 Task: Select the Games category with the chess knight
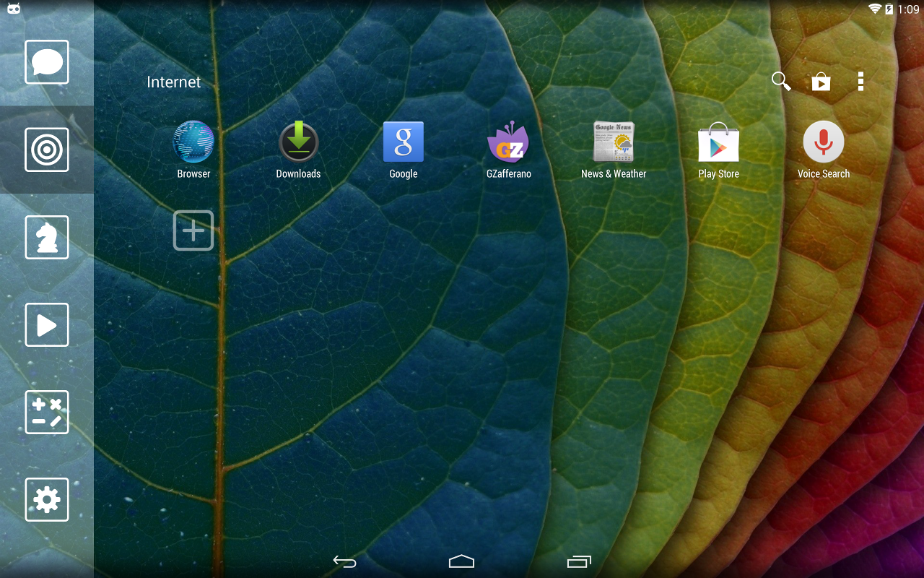point(46,237)
